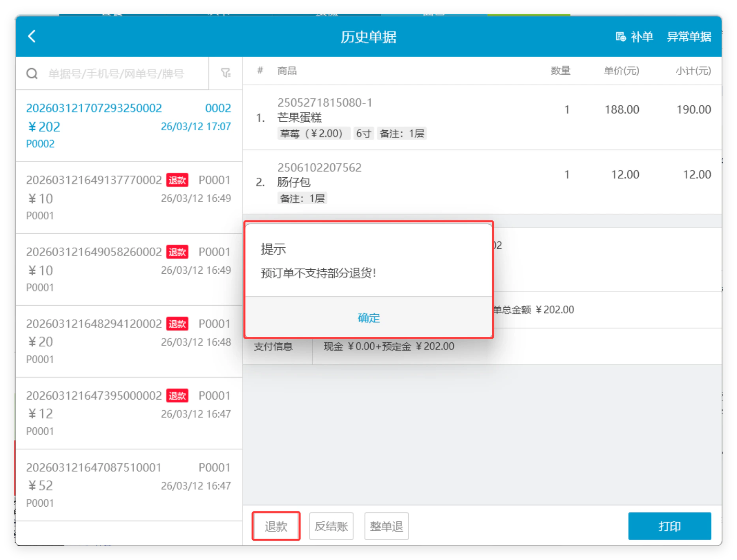Open 异常单据 from the header

(689, 37)
